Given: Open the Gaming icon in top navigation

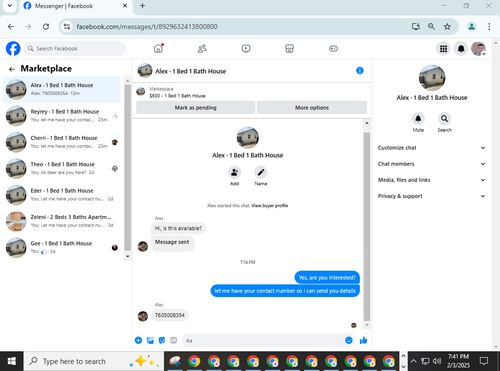Looking at the screenshot, I should [x=333, y=49].
